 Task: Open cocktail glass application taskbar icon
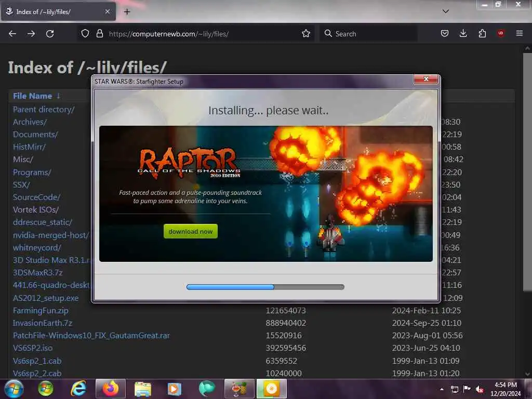coord(239,389)
